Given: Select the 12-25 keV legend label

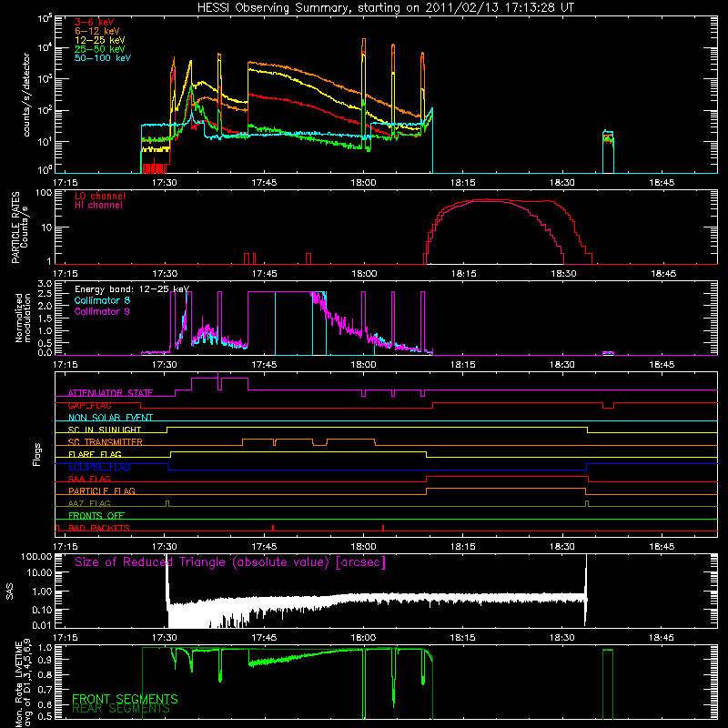Looking at the screenshot, I should [x=100, y=40].
